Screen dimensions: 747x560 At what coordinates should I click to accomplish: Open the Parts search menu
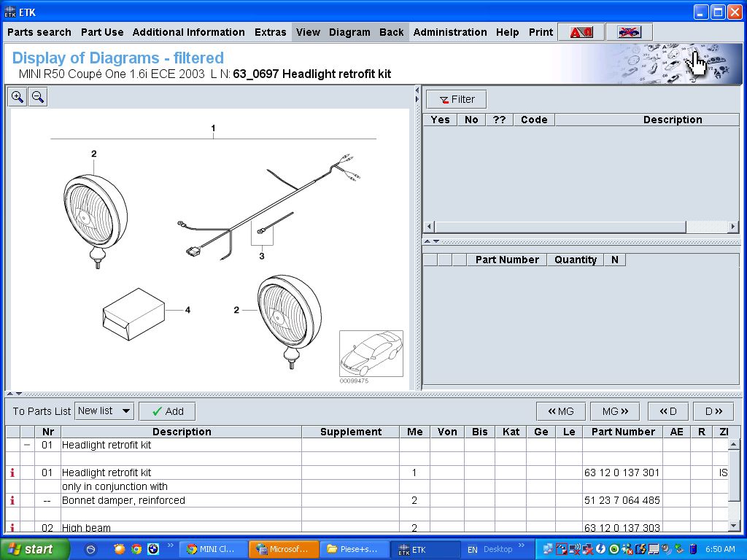click(x=39, y=32)
